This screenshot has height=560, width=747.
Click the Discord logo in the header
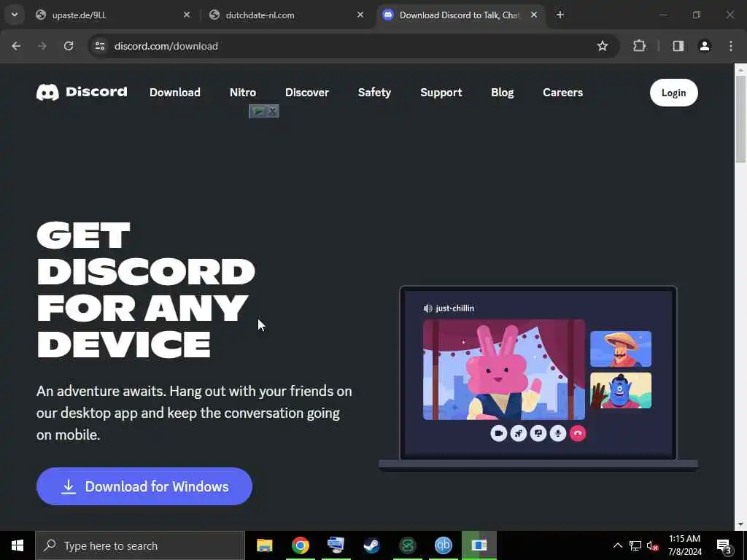point(82,92)
